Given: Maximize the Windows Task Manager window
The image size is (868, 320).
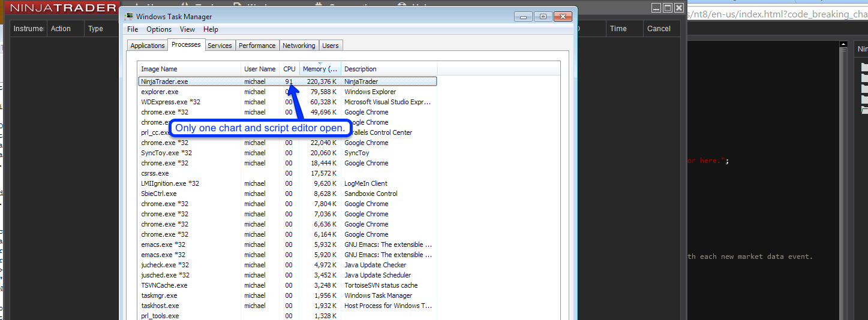Looking at the screenshot, I should click(x=543, y=17).
